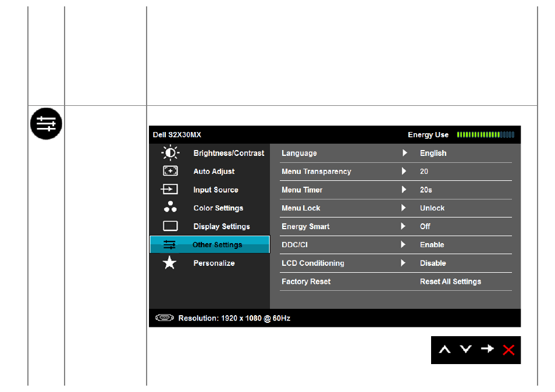Click the Input Source arrow icon
The image size is (555, 392).
[x=169, y=189]
